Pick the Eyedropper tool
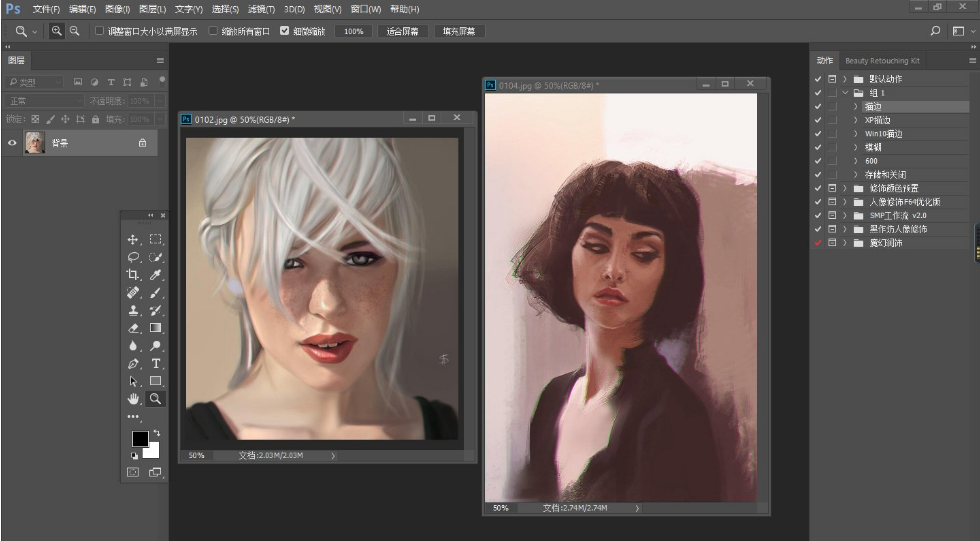 [x=156, y=275]
